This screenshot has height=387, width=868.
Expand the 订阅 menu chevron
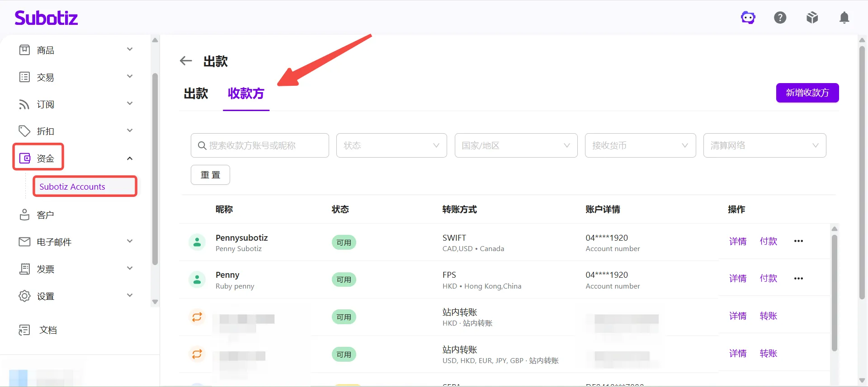click(x=130, y=103)
